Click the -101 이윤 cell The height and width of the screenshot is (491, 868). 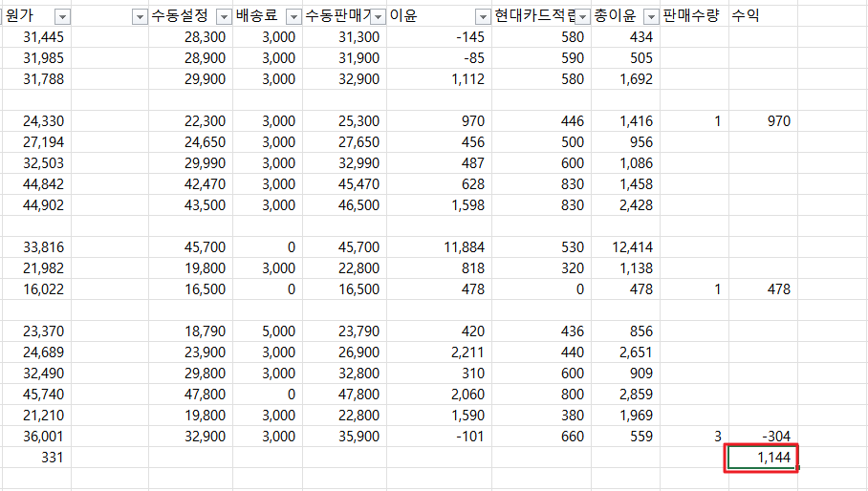pyautogui.click(x=439, y=437)
